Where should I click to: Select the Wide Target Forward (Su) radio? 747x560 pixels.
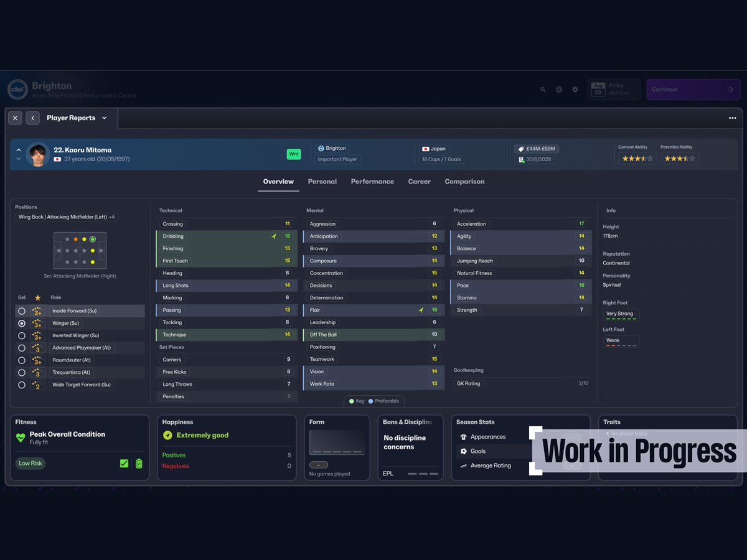click(x=22, y=385)
